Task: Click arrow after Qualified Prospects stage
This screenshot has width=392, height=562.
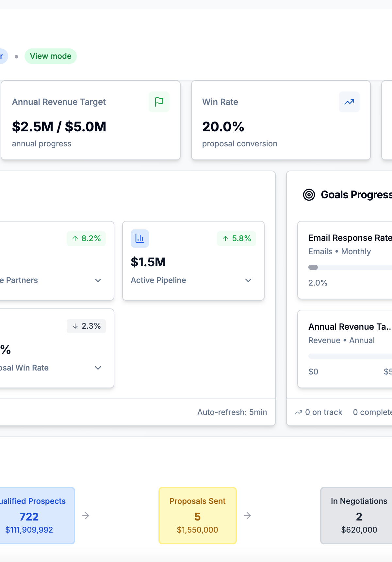Action: tap(86, 516)
